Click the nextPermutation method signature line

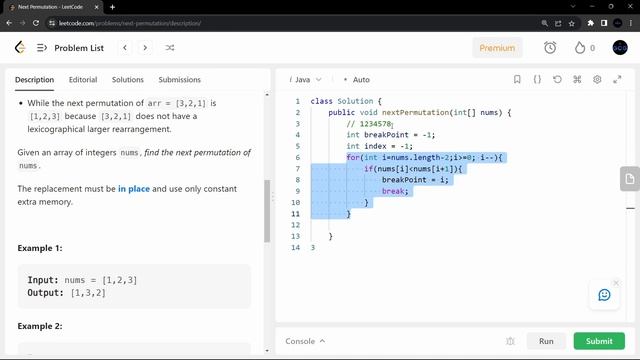(419, 113)
